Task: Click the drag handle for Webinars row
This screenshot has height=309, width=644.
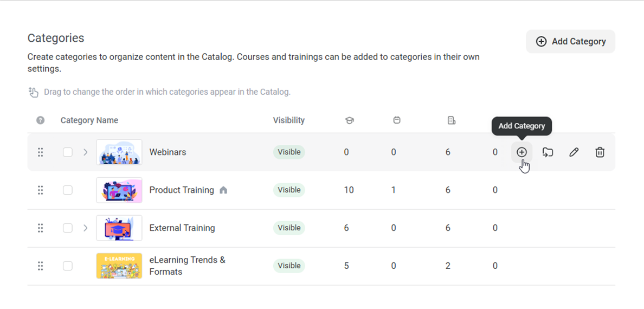Action: point(40,152)
